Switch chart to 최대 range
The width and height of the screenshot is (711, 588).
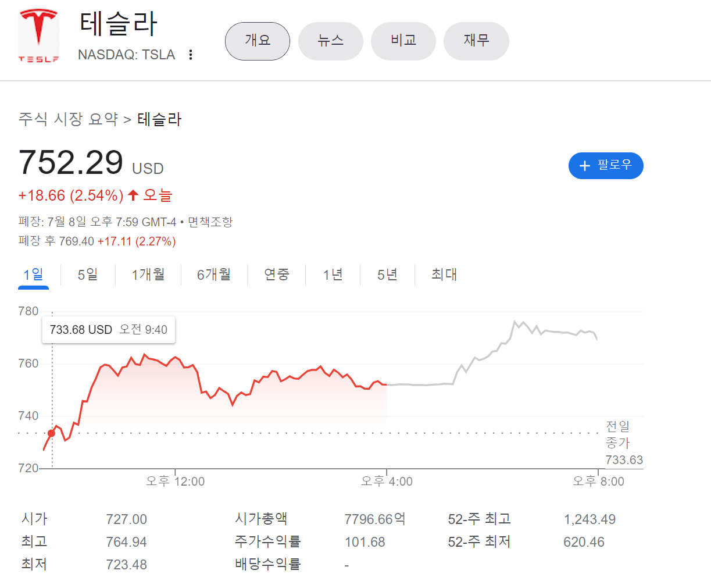[x=444, y=275]
